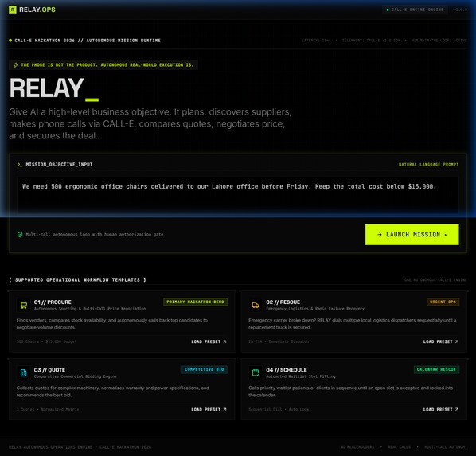This screenshot has width=476, height=456.
Task: Click the RELAY.OPS logo icon
Action: [x=13, y=10]
